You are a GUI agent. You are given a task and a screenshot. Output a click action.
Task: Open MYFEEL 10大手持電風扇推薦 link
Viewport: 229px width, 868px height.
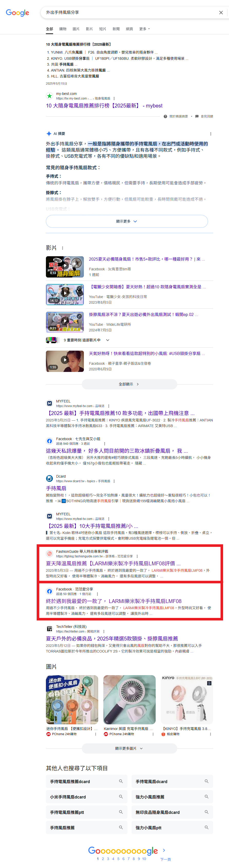tap(92, 526)
